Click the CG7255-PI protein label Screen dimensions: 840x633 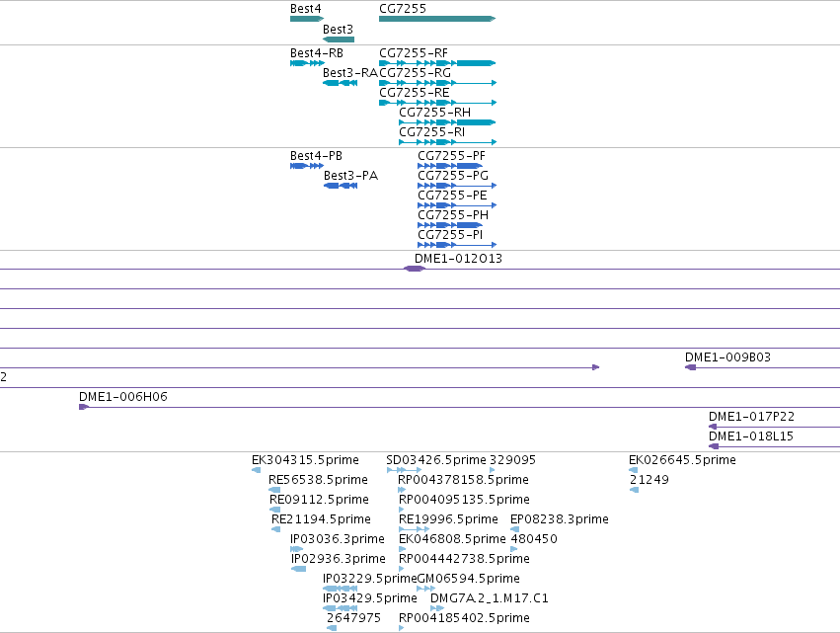450,235
